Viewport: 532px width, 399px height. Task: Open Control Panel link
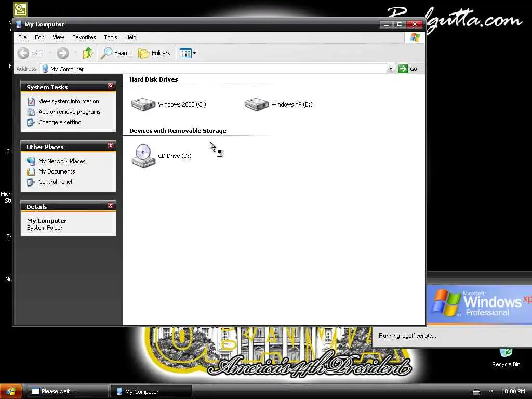pos(55,182)
